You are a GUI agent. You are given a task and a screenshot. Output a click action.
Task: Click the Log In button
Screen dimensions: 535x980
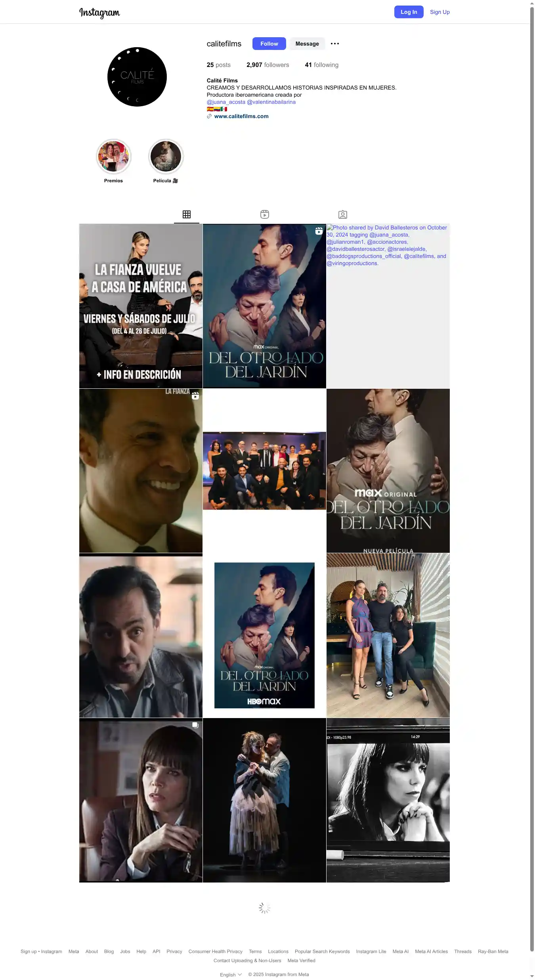coord(409,12)
